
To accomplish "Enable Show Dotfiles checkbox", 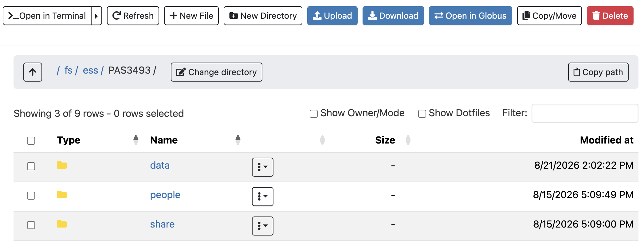I will click(422, 114).
